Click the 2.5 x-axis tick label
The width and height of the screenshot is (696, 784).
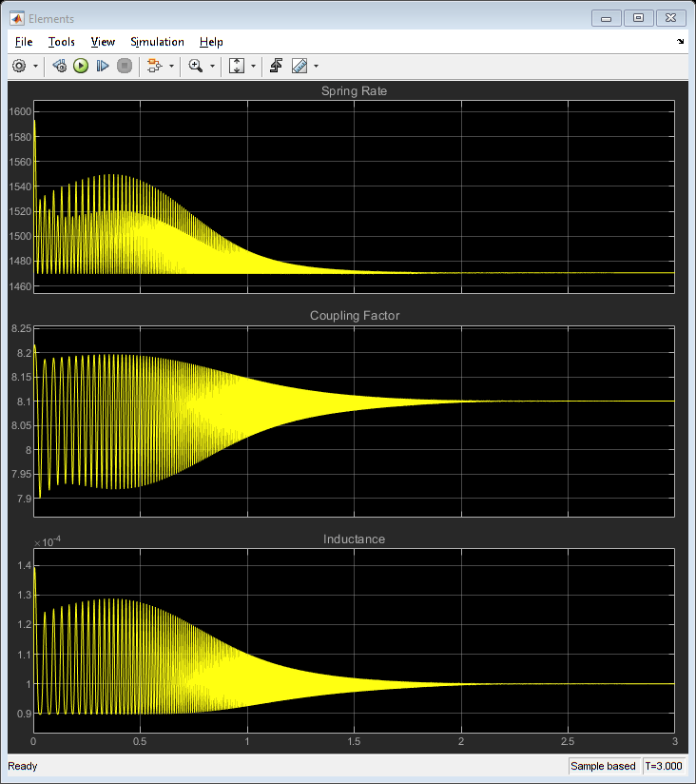click(x=568, y=741)
